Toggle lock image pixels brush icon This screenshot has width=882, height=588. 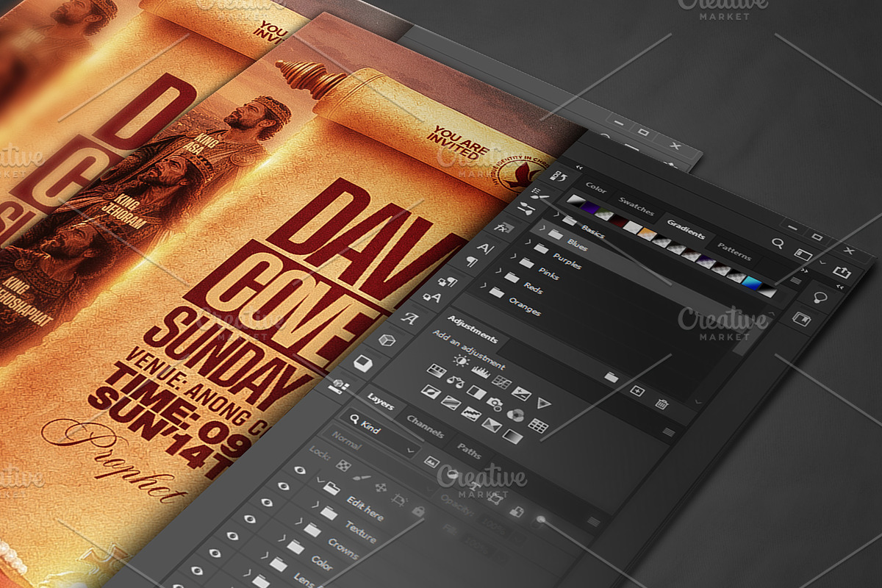click(362, 478)
